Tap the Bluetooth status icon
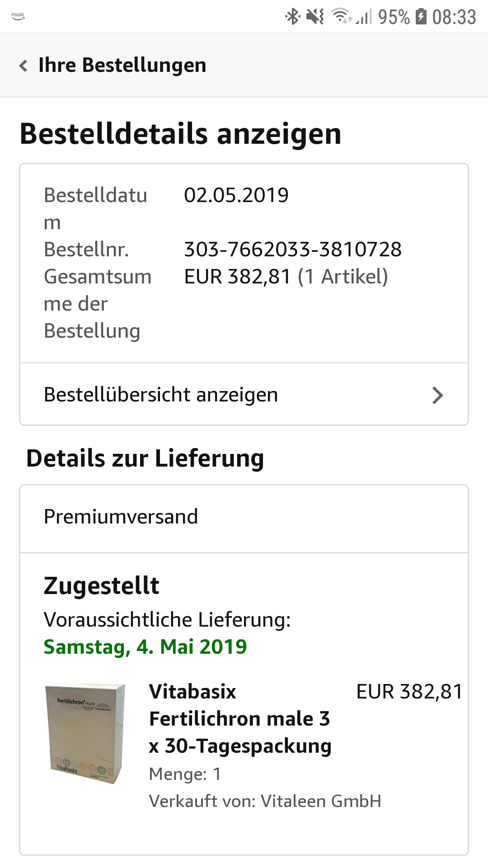The height and width of the screenshot is (868, 488). tap(292, 17)
